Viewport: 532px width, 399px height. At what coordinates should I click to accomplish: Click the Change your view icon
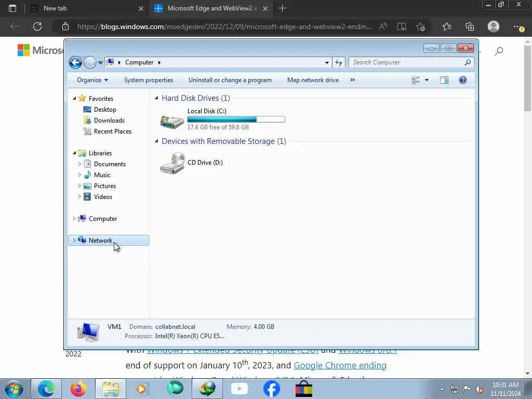click(x=416, y=80)
